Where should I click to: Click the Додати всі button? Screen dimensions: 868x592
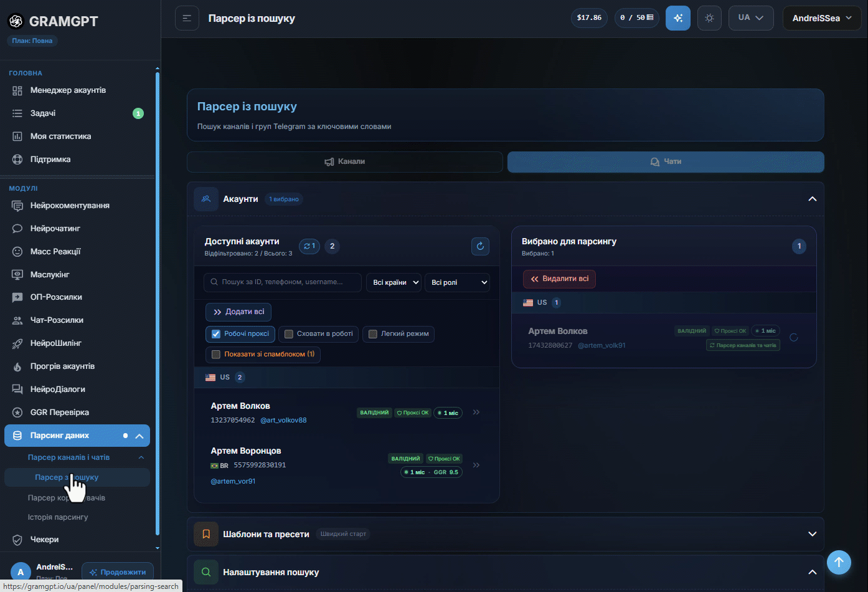click(x=238, y=312)
